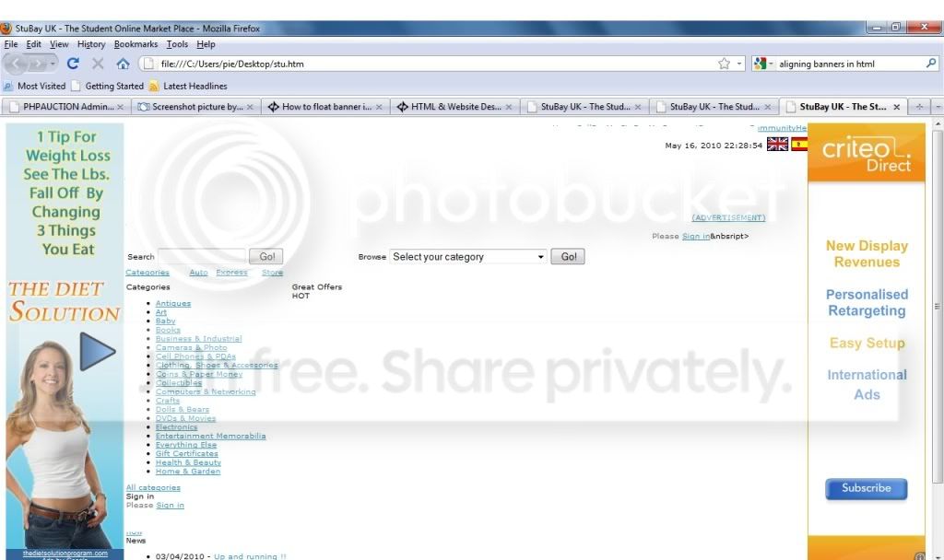Switch to the Screenshot picture by tab

195,107
